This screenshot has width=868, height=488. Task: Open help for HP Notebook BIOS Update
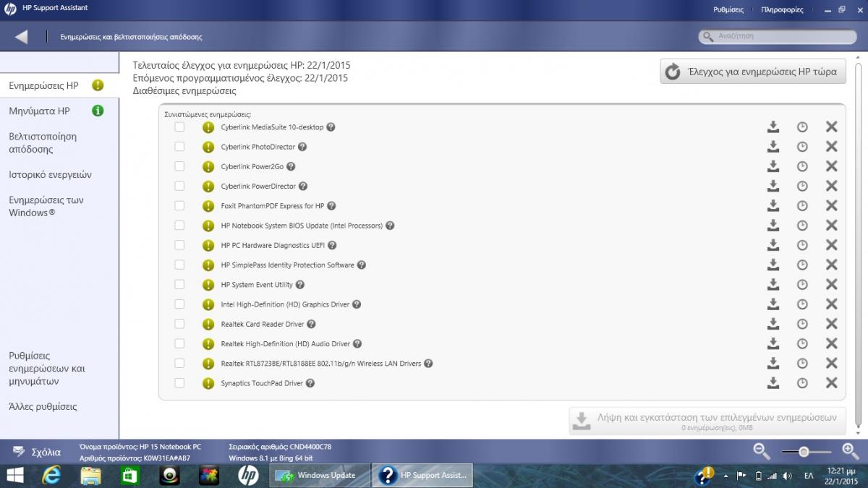pos(390,226)
